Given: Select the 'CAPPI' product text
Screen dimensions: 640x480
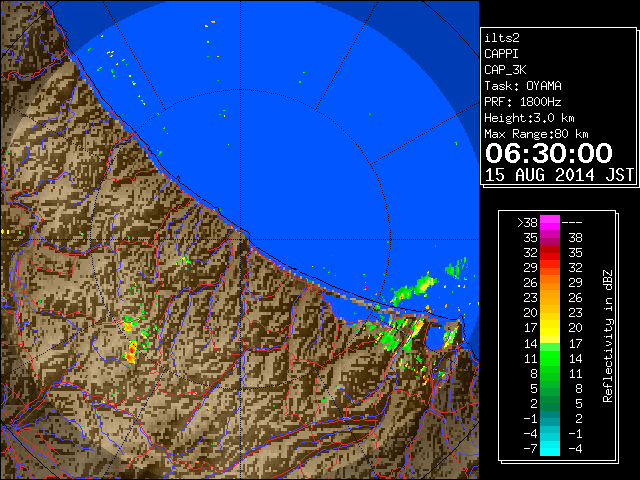Looking at the screenshot, I should tap(501, 54).
